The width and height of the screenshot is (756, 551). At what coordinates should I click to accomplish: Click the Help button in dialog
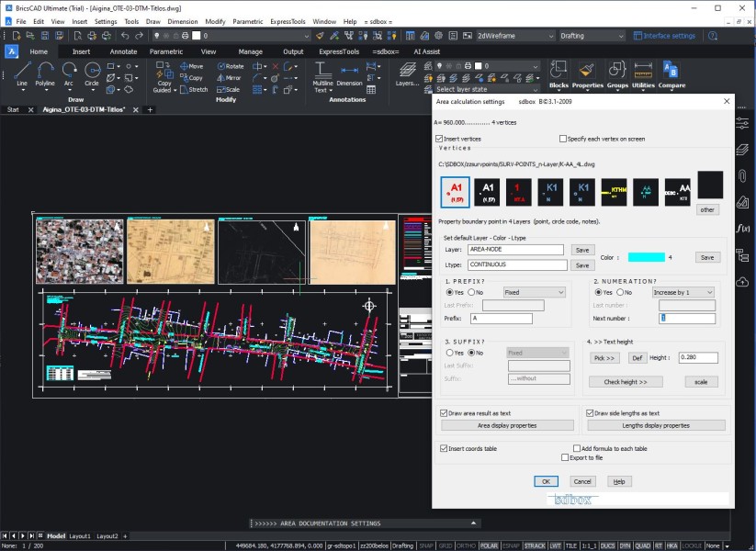click(619, 481)
